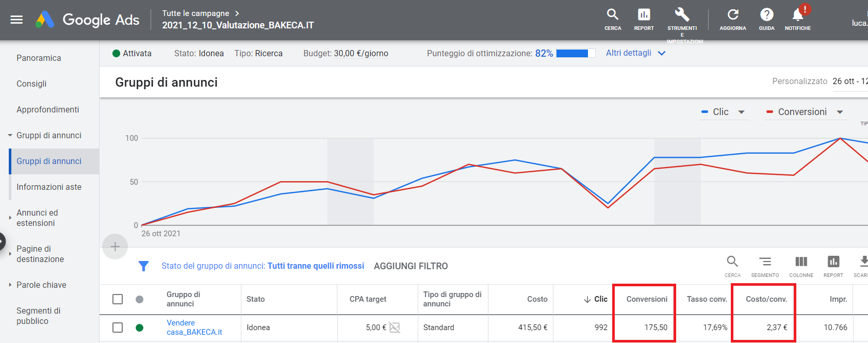This screenshot has height=343, width=868.
Task: Open Parole chiave in sidebar
Action: 41,285
